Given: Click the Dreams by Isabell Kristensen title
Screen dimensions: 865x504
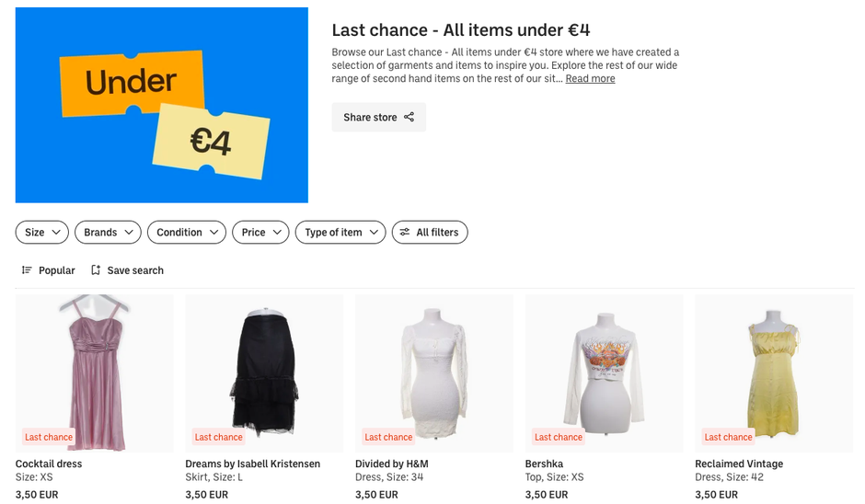Looking at the screenshot, I should click(253, 464).
